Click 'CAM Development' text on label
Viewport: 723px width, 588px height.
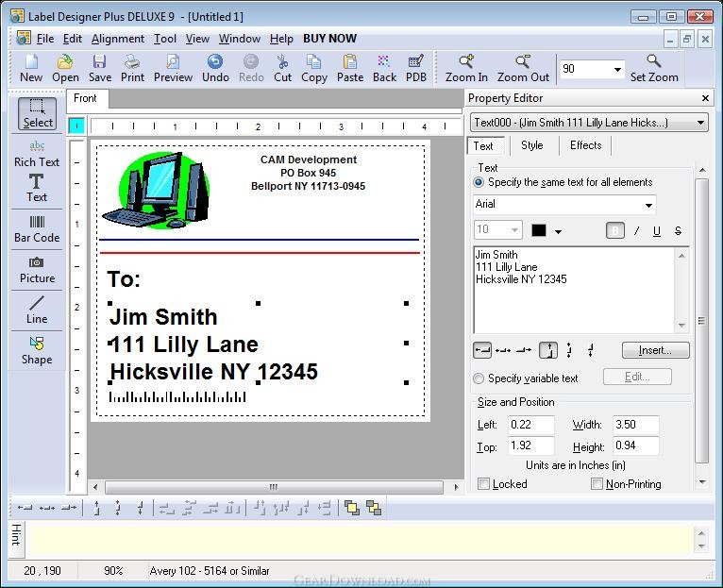[x=309, y=160]
